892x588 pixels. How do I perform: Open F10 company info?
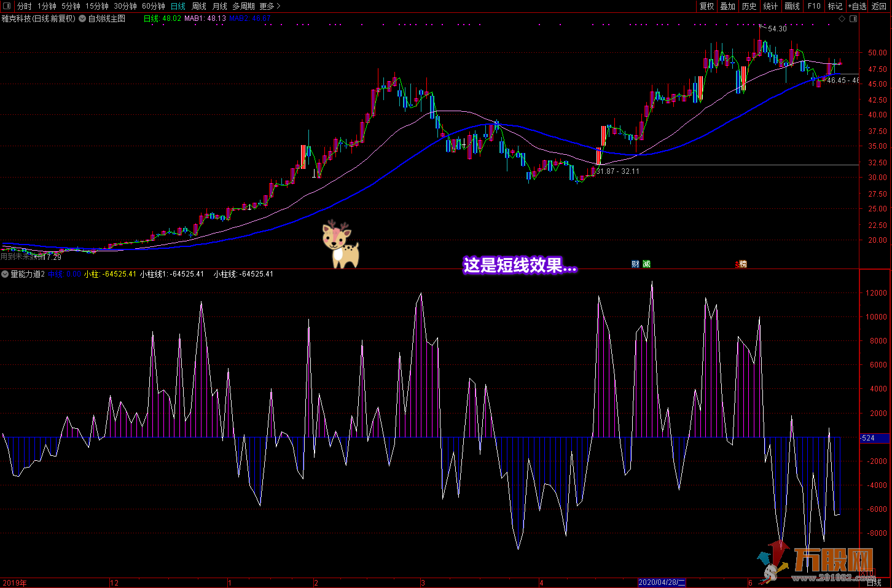click(814, 6)
